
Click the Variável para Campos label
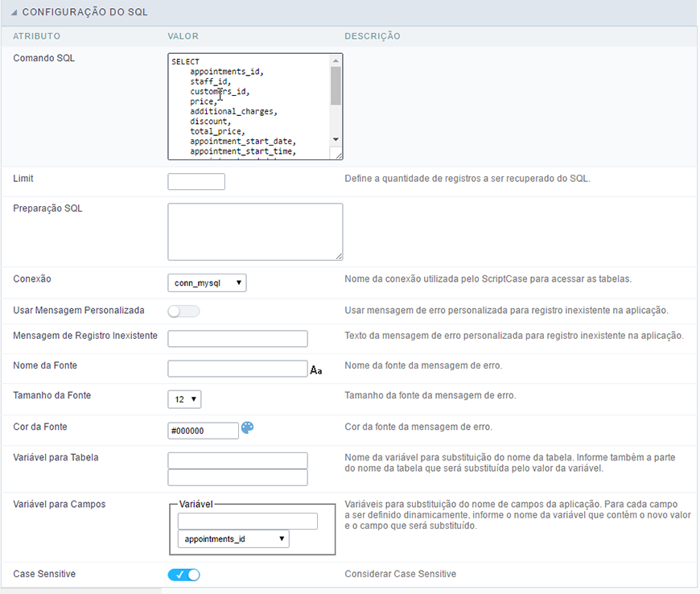point(60,504)
